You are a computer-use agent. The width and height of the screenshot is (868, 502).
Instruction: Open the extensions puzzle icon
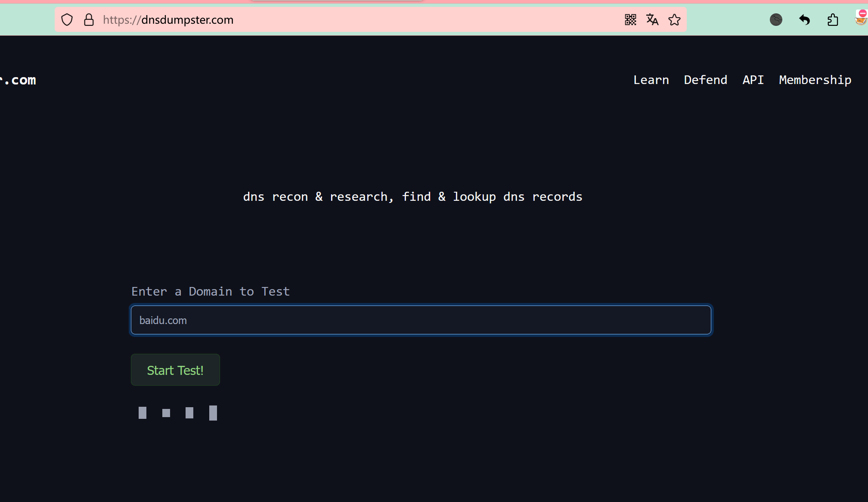point(833,20)
